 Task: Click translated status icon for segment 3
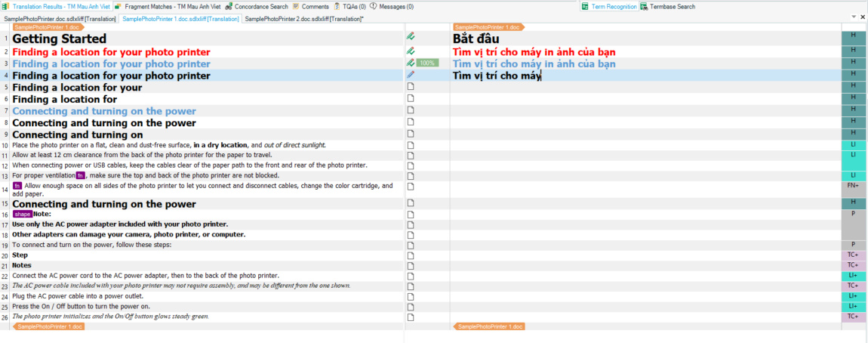click(411, 63)
